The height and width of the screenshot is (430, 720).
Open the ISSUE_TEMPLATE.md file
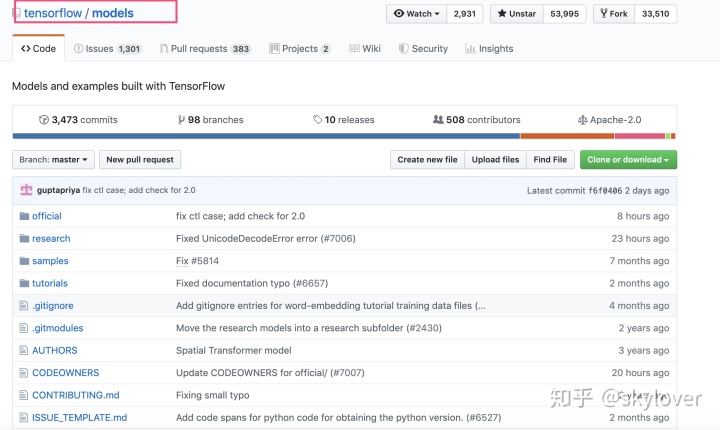point(79,418)
